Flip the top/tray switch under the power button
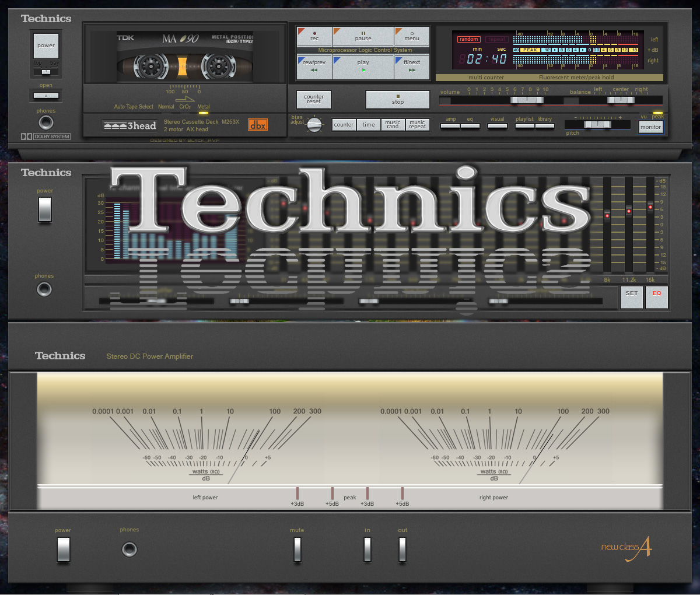The width and height of the screenshot is (700, 595). 46,72
